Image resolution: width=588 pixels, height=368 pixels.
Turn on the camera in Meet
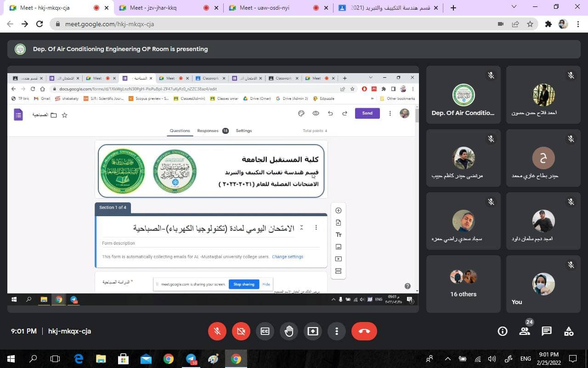pos(241,331)
